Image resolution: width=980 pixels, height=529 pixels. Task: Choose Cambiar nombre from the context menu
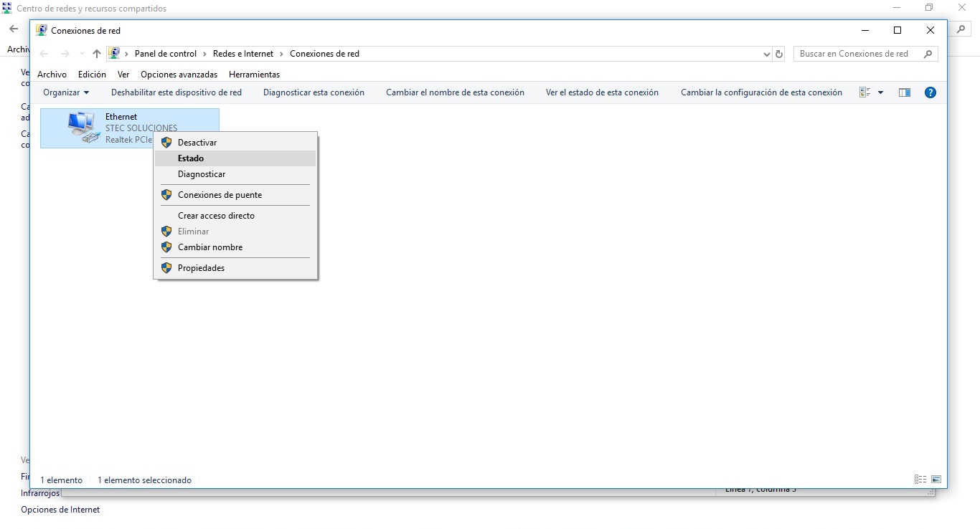tap(235, 247)
